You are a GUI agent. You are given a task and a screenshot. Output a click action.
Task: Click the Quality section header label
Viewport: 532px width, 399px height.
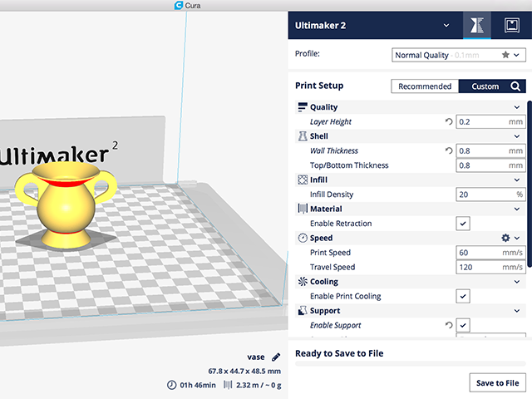(323, 107)
